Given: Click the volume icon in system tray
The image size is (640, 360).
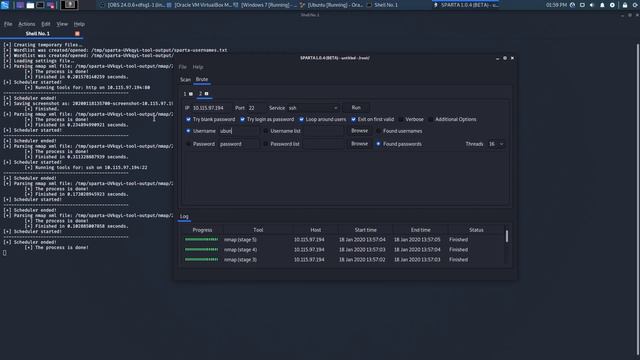Looking at the screenshot, I should (x=592, y=5).
